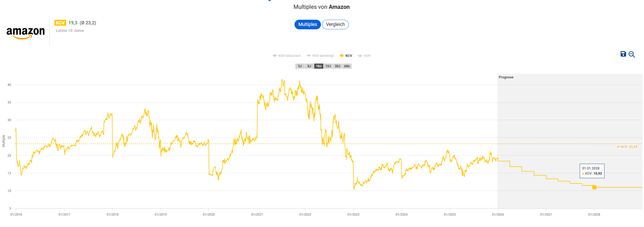Click the Prognose label in forecast area

506,77
